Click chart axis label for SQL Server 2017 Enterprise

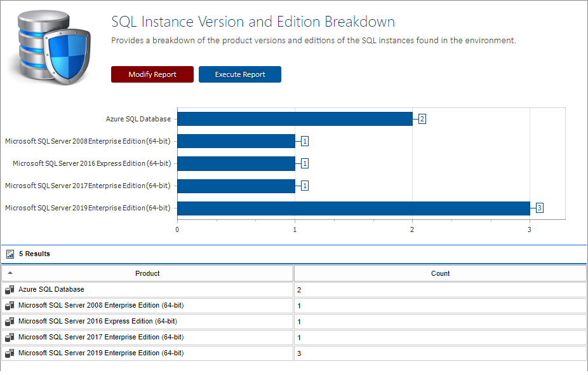point(88,186)
